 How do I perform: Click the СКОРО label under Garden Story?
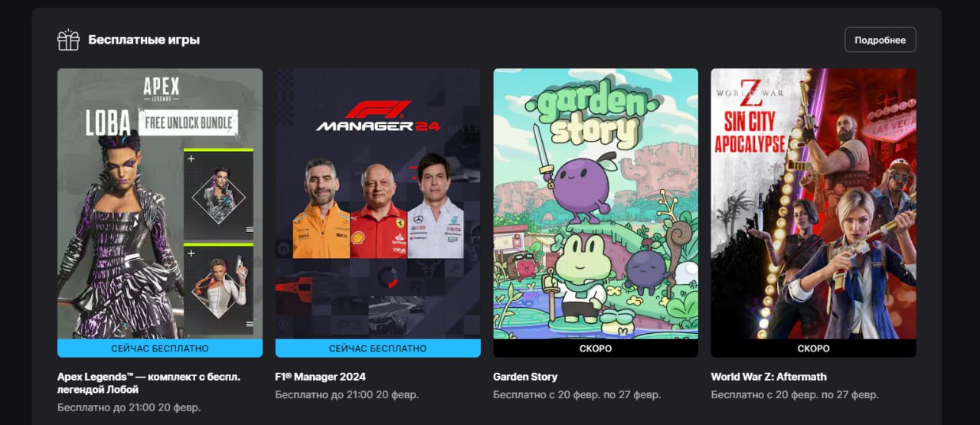coord(596,348)
